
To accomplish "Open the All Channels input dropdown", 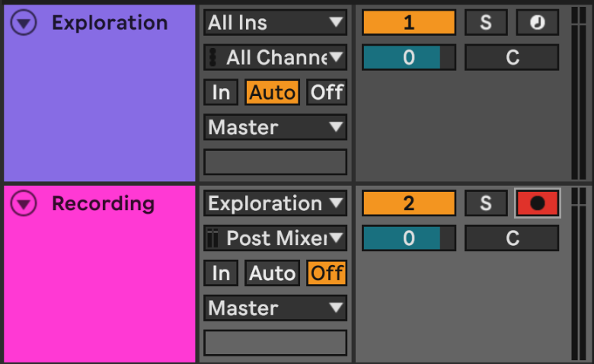I will click(x=275, y=57).
